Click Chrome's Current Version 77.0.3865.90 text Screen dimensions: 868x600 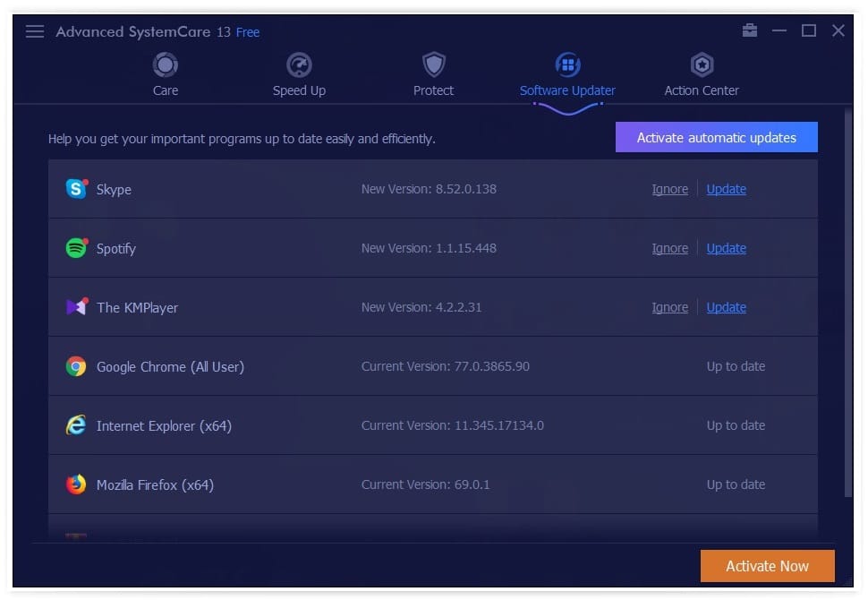point(446,366)
